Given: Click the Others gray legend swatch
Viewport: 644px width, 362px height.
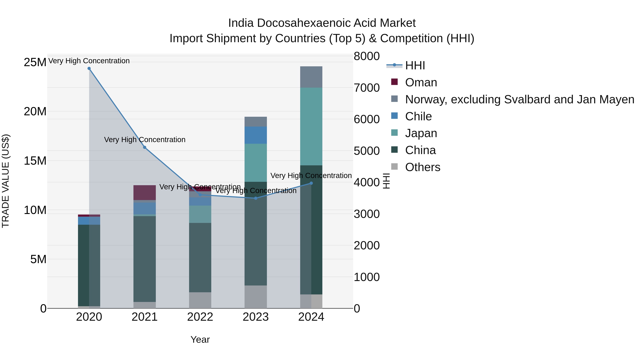Looking at the screenshot, I should (x=394, y=166).
